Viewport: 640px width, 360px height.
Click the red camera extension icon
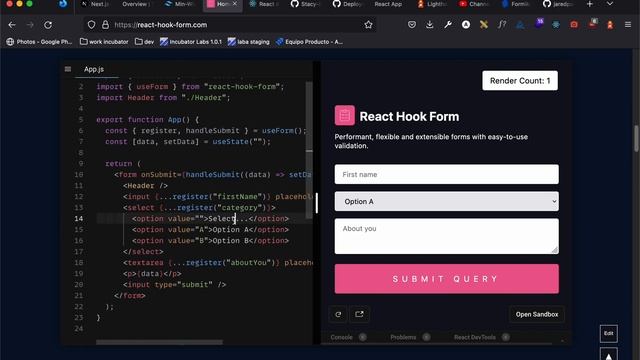pos(574,25)
